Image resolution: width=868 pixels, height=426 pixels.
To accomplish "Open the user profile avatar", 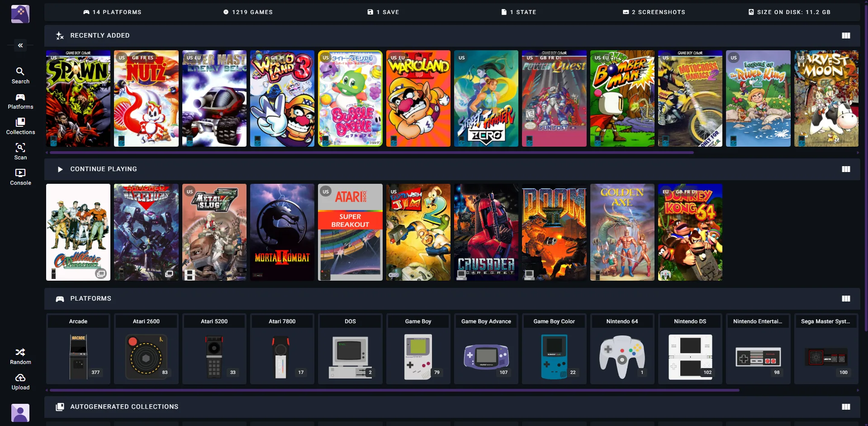I will tap(20, 412).
